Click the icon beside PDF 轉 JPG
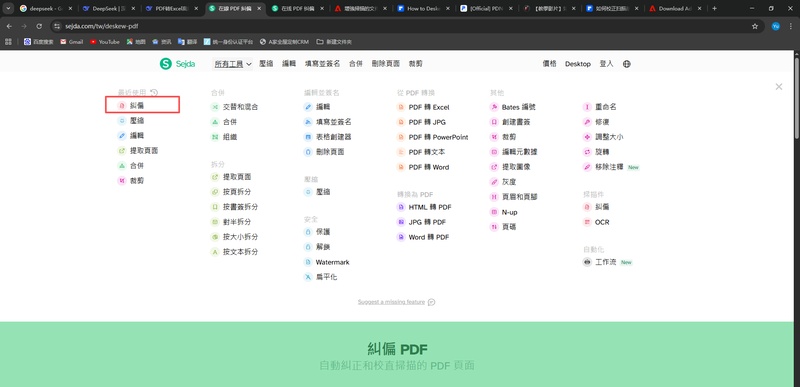800x387 pixels. point(401,122)
